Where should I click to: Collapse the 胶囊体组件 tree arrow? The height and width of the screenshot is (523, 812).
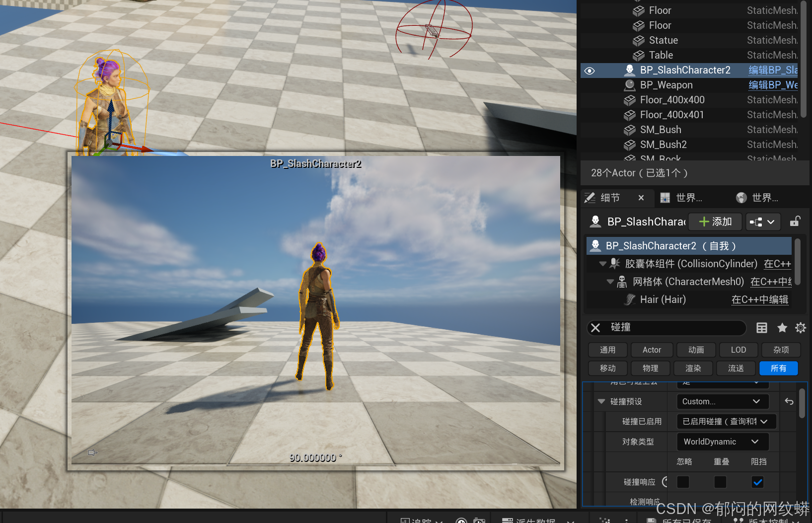click(x=602, y=264)
